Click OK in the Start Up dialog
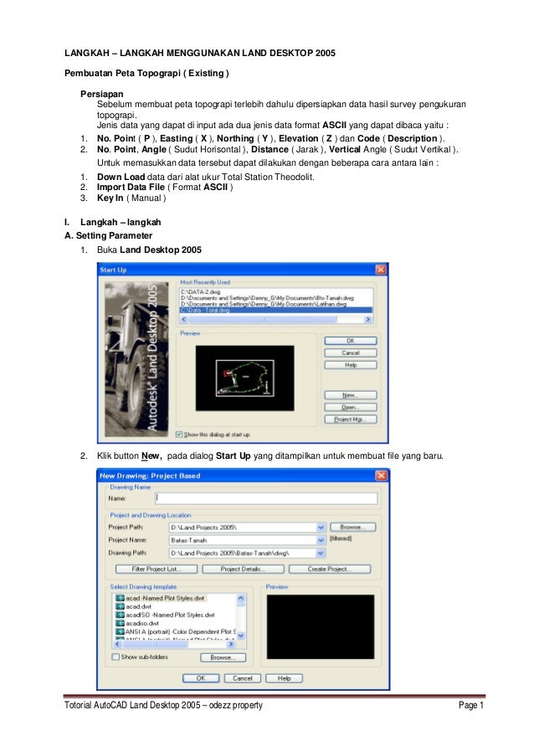Screen dimensions: 534x756 [x=351, y=341]
